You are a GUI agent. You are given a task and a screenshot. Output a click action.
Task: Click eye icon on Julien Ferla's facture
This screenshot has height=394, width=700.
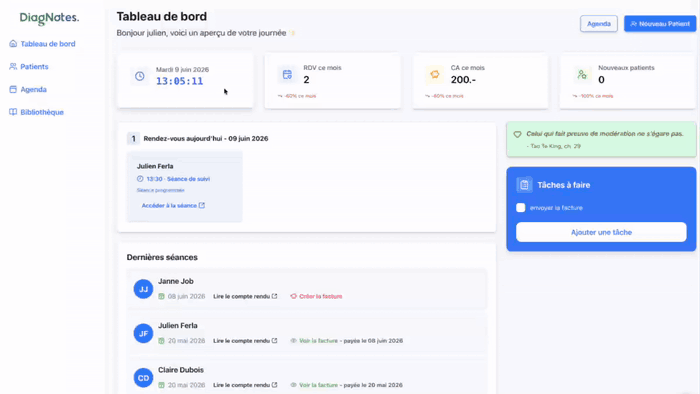293,340
